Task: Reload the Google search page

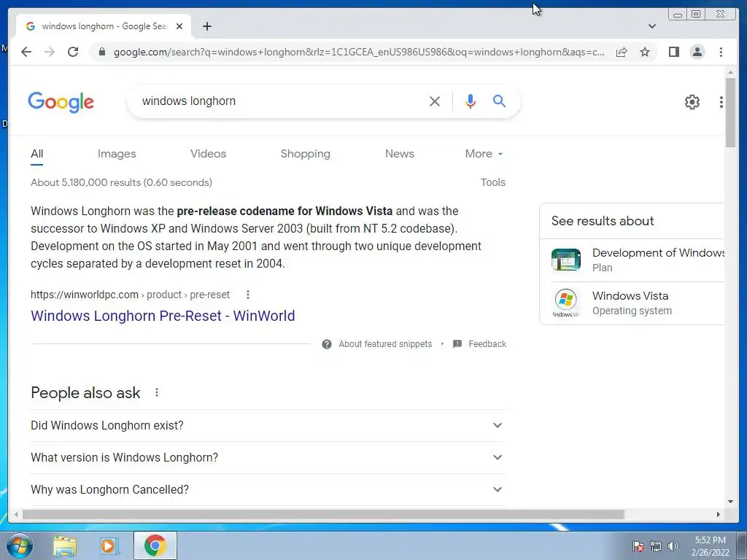Action: pos(73,52)
